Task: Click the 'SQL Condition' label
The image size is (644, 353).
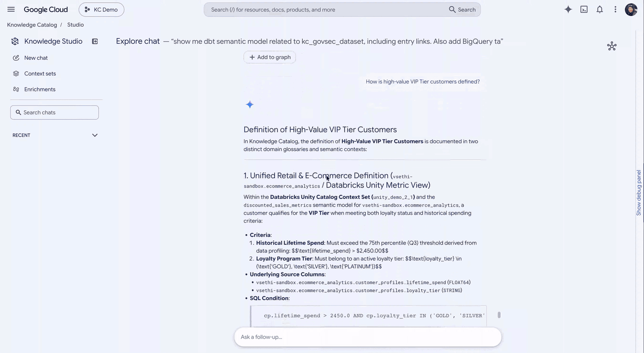Action: [269, 298]
